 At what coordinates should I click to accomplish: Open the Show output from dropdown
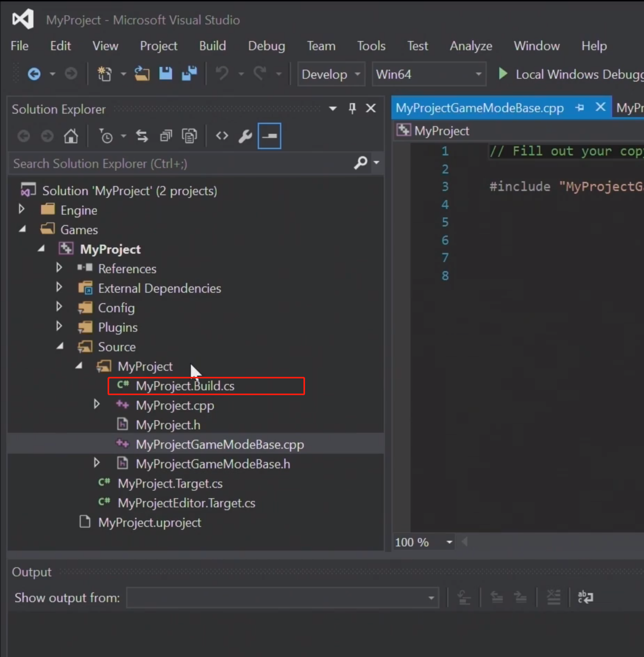click(283, 597)
